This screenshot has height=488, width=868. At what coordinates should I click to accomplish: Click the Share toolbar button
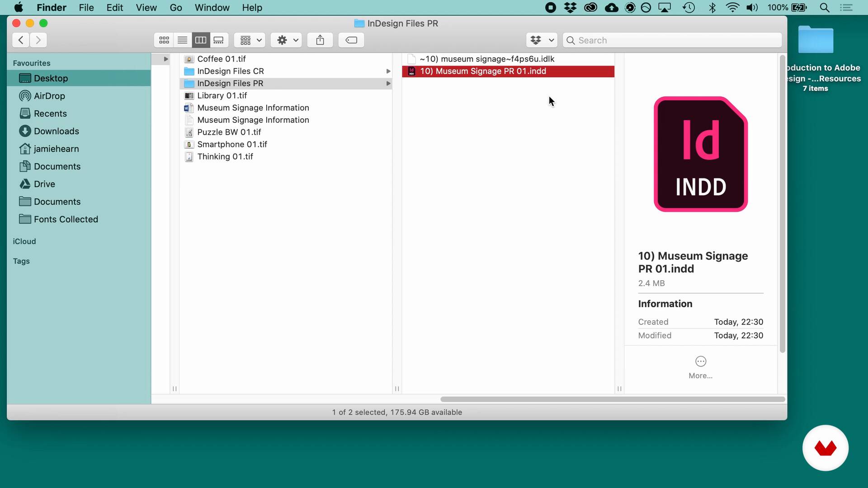[320, 40]
